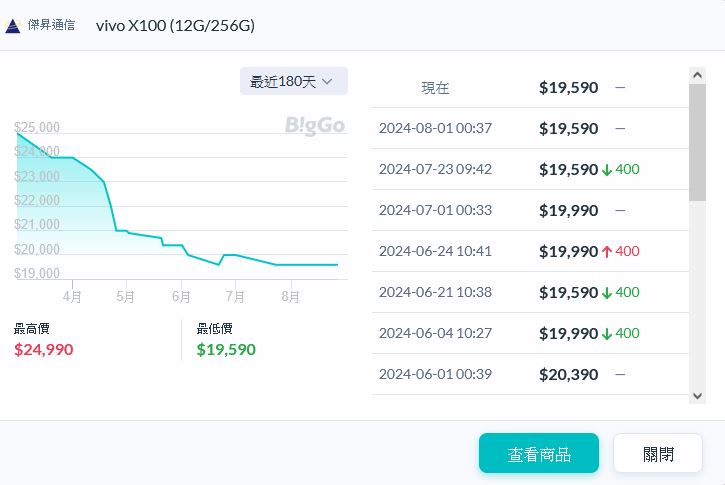Screen dimensions: 725x485
Task: Click the 最低價 $19,590 value
Action: 226,350
